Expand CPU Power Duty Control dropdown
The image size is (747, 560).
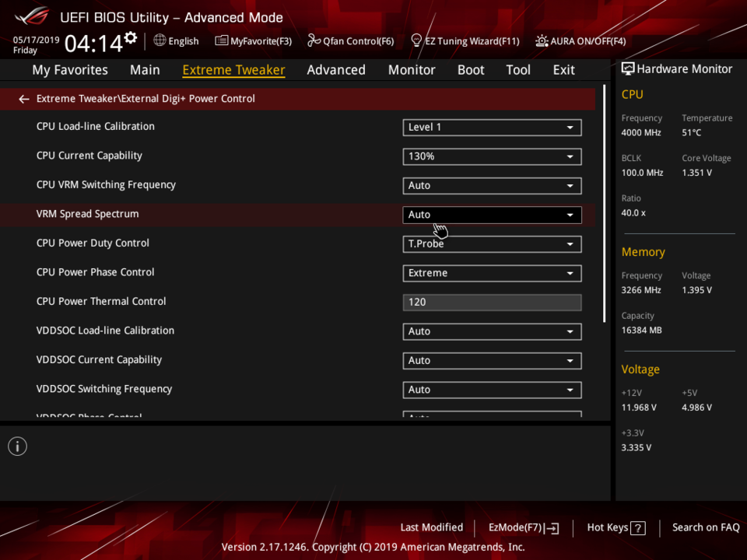(492, 244)
